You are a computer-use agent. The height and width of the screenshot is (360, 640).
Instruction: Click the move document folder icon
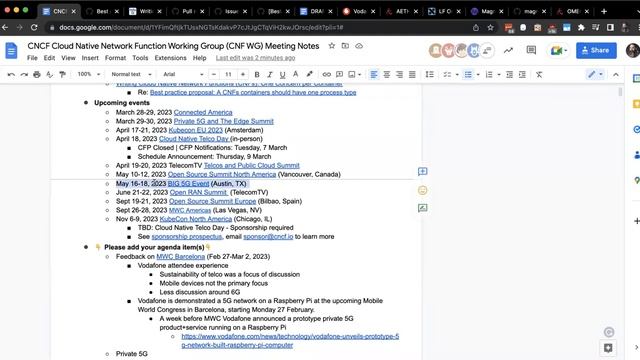tap(345, 46)
